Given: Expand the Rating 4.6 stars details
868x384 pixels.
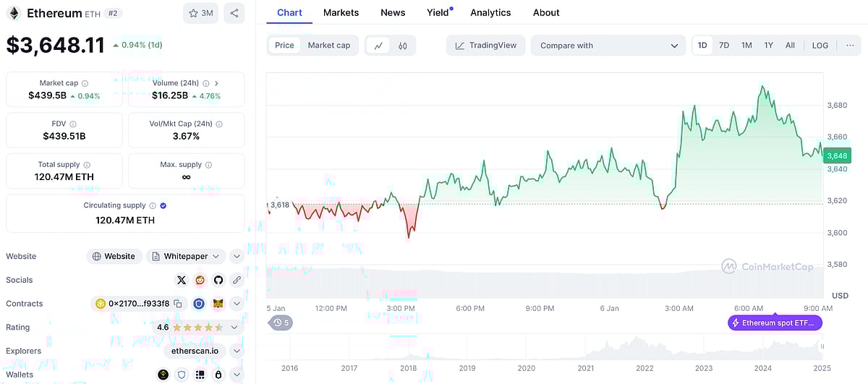Looking at the screenshot, I should click(x=234, y=328).
